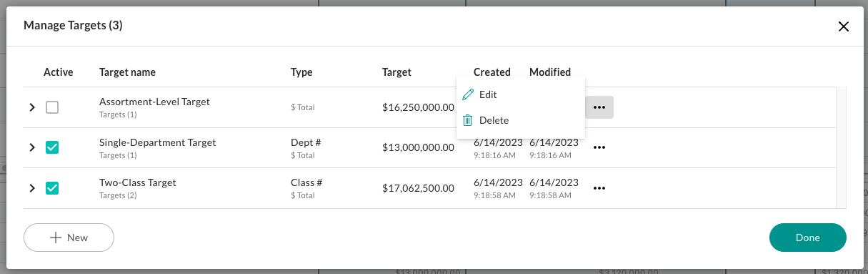Image resolution: width=868 pixels, height=274 pixels.
Task: Choose Edit from the context menu
Action: tap(521, 94)
